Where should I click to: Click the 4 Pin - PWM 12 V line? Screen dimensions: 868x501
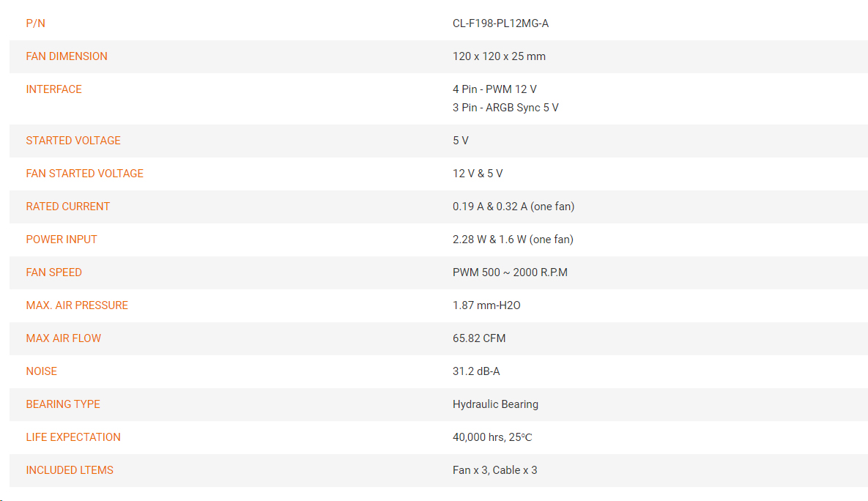click(494, 89)
